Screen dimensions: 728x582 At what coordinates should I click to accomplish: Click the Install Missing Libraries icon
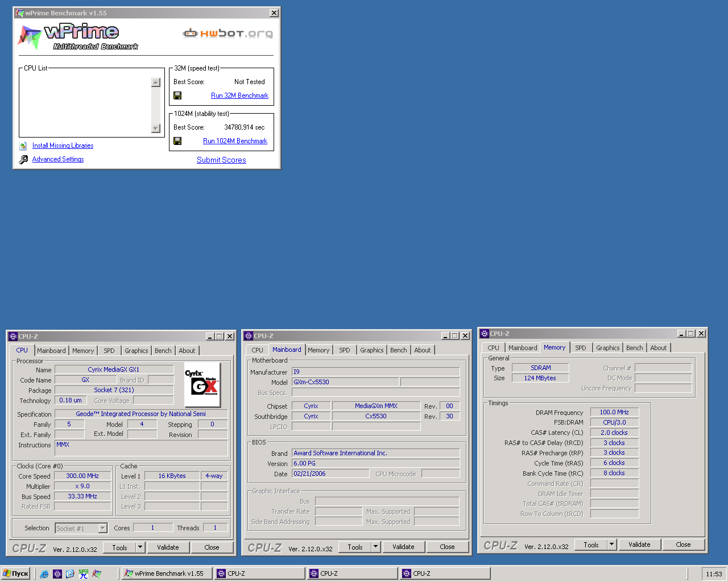point(23,146)
